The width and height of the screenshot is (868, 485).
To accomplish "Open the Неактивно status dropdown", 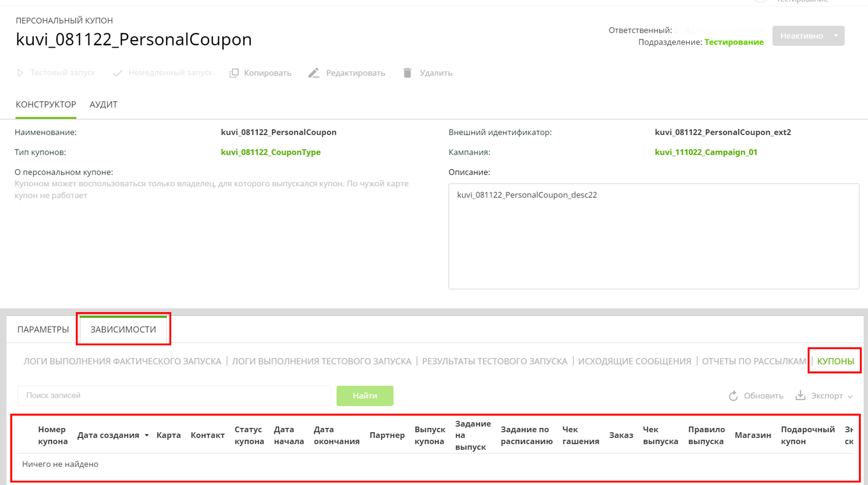I will click(x=835, y=36).
